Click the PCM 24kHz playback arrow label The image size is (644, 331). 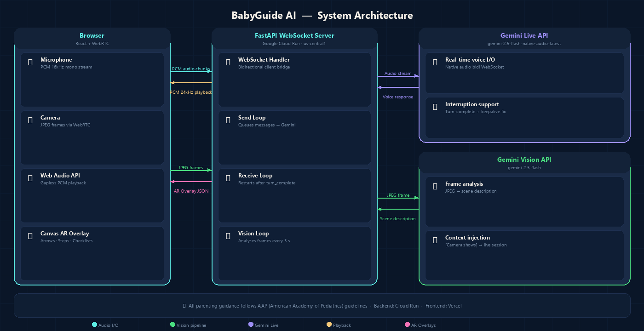pyautogui.click(x=191, y=92)
